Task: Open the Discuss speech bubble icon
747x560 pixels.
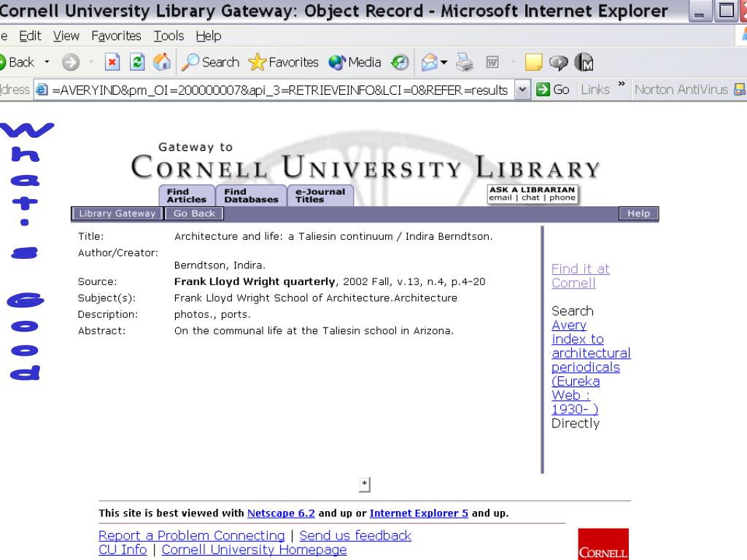Action: click(558, 63)
